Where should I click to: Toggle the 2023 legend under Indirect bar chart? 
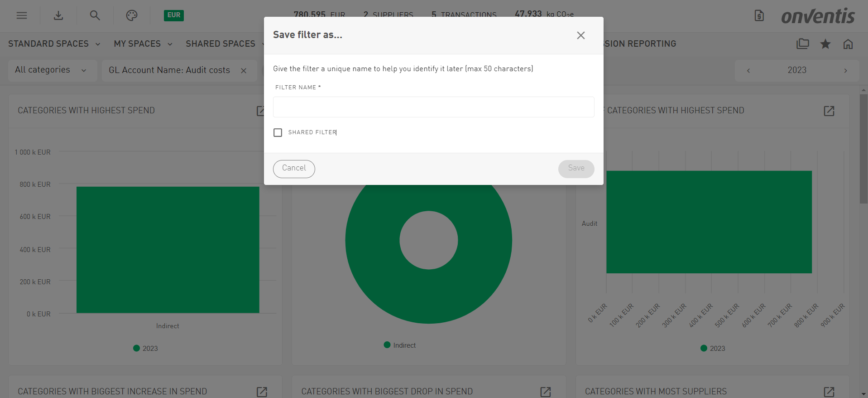[146, 348]
